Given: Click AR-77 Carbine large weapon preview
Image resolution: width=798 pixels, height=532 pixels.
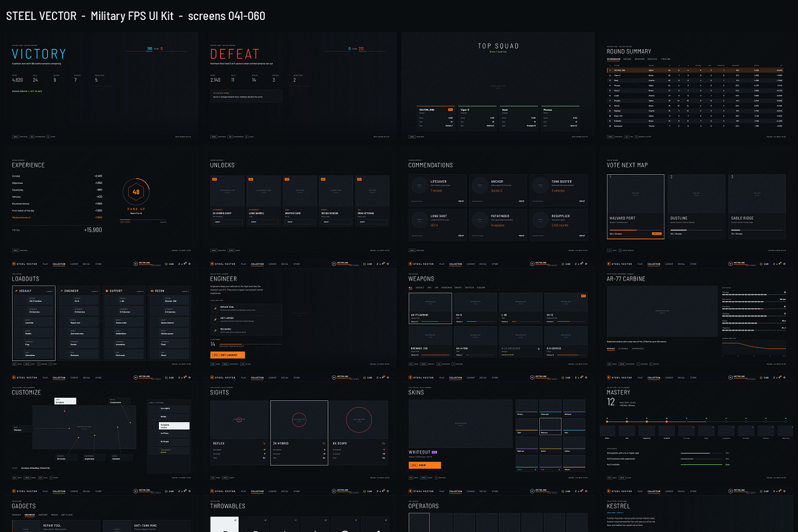Looking at the screenshot, I should (x=662, y=311).
